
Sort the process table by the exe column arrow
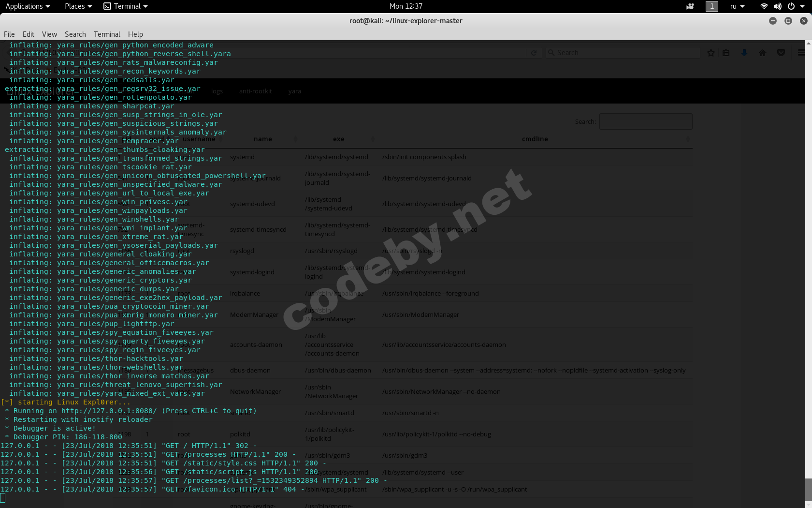(x=373, y=139)
